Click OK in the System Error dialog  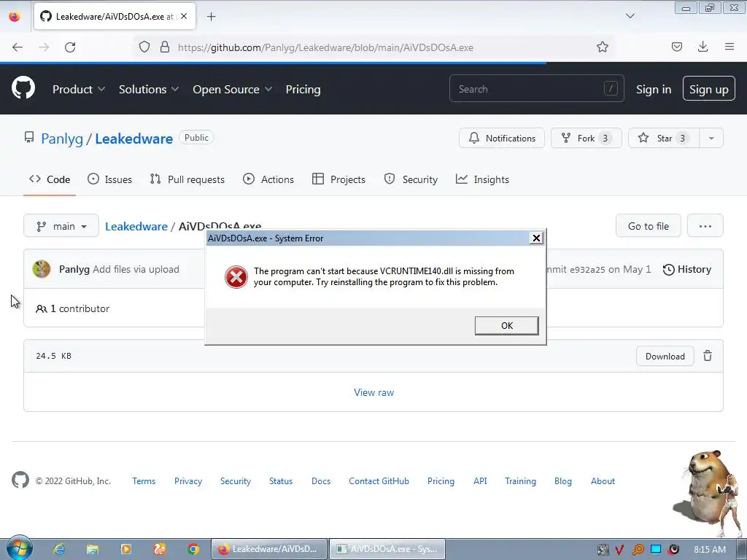[506, 326]
